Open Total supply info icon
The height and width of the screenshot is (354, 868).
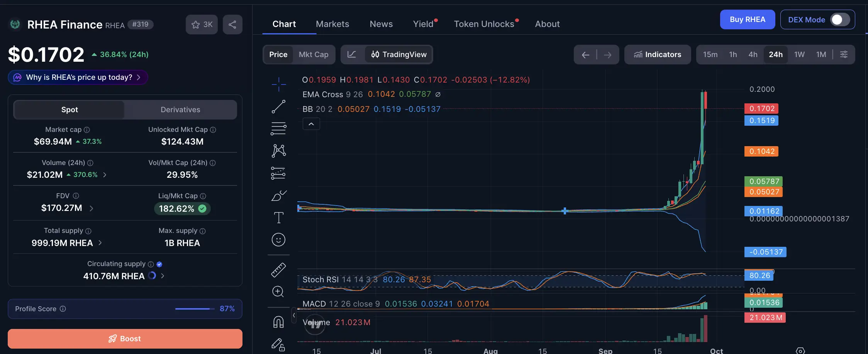pos(88,231)
